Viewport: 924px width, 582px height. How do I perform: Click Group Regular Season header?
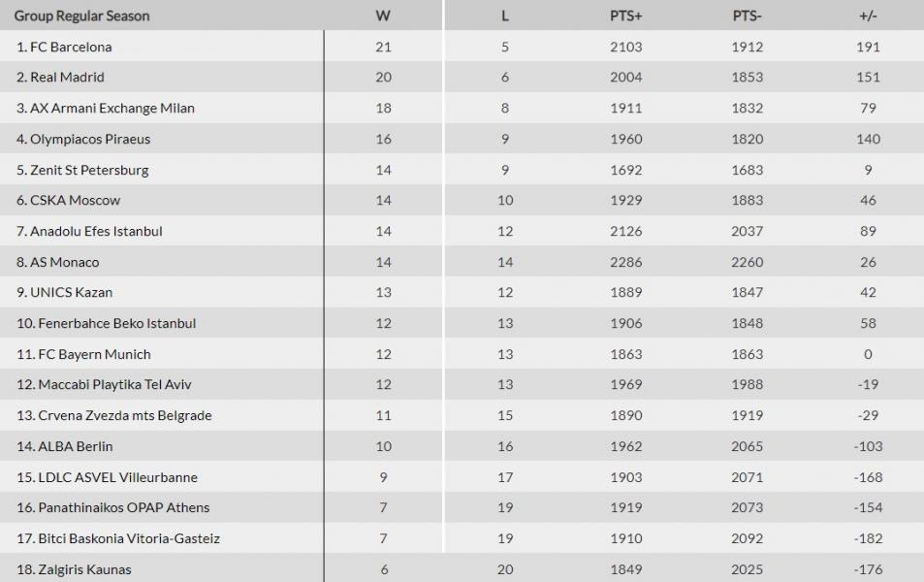(81, 16)
